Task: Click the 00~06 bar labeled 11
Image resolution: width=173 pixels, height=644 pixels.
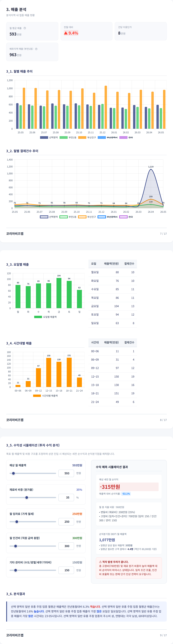Action: click(x=18, y=386)
